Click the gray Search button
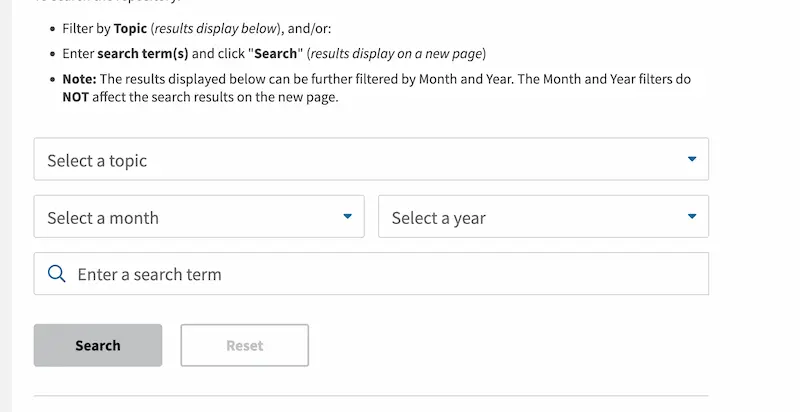 click(98, 345)
